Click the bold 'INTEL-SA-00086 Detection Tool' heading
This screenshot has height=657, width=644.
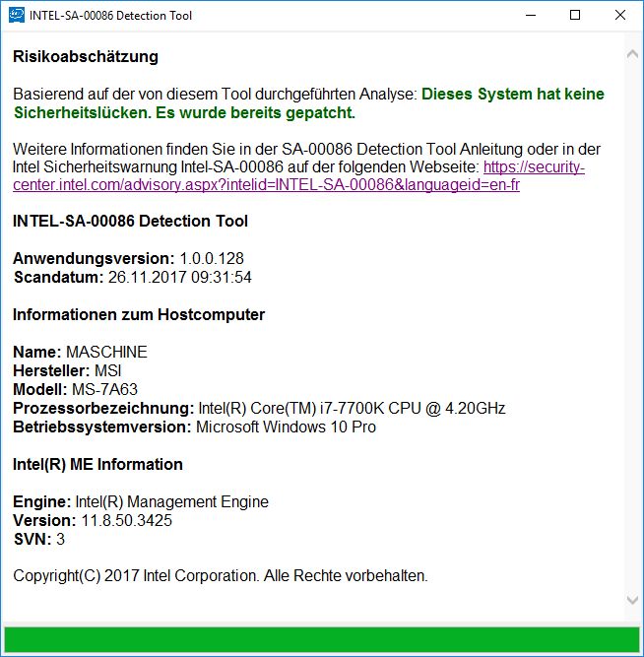(130, 222)
